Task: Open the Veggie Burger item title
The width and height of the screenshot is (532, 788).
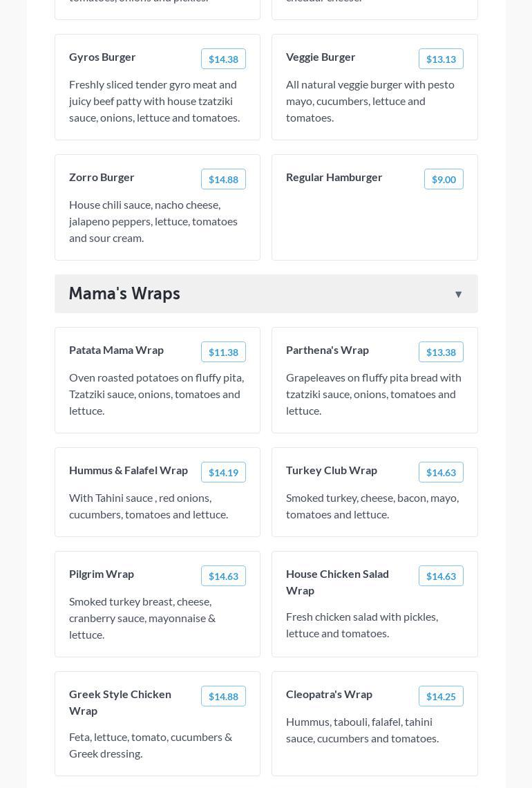Action: 321,57
